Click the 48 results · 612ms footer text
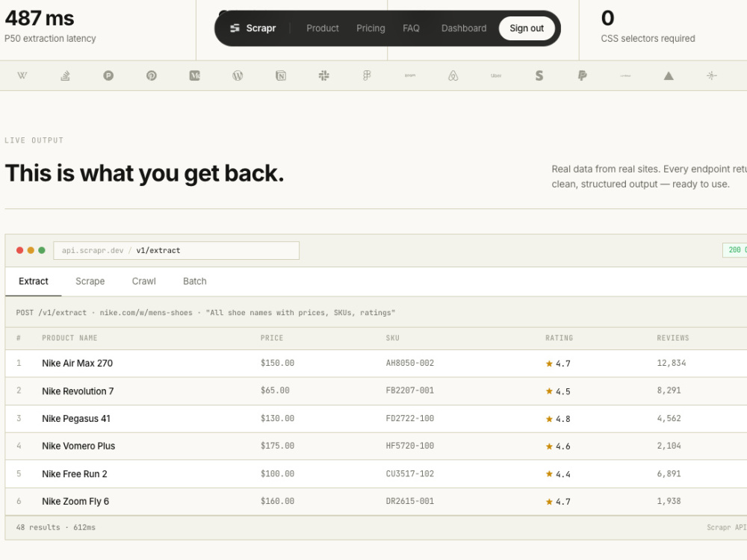The width and height of the screenshot is (747, 560). point(56,528)
